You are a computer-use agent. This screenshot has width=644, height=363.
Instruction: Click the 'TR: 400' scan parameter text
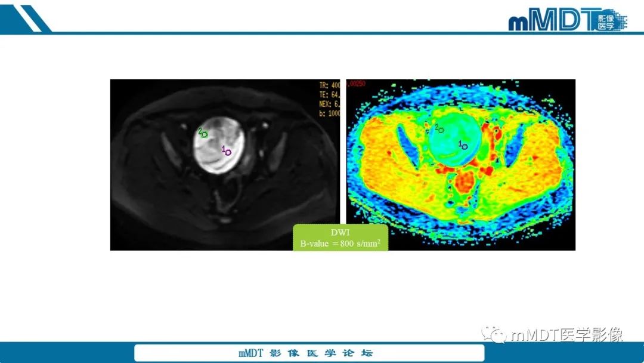coord(330,85)
